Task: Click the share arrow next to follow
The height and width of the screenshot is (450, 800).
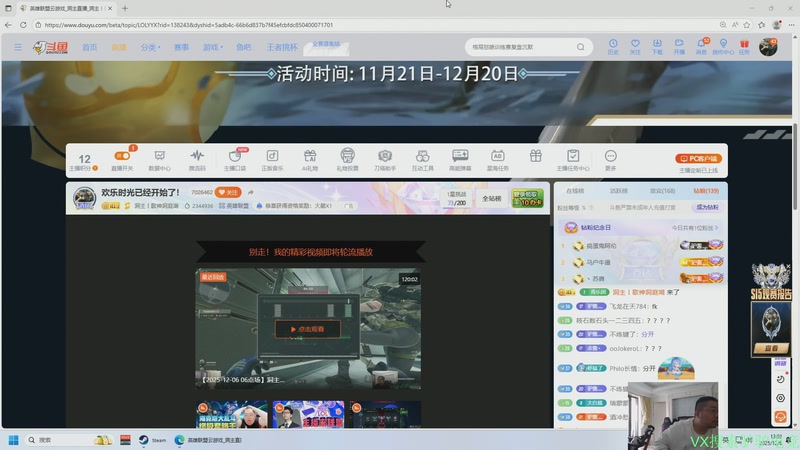Action: coord(251,192)
